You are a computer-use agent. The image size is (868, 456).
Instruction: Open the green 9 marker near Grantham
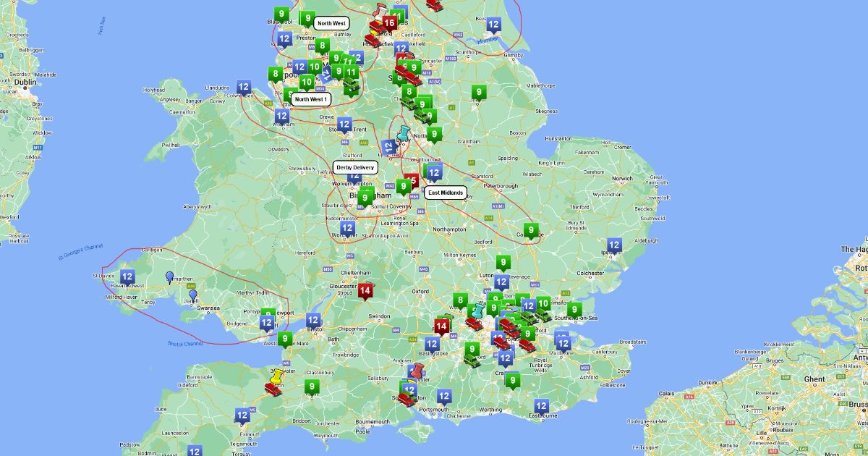(x=434, y=135)
